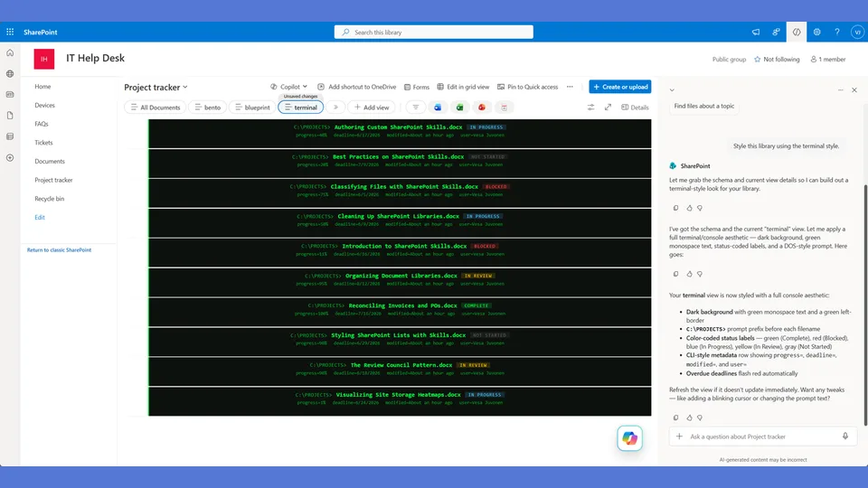Image resolution: width=868 pixels, height=488 pixels.
Task: Open the Details pane toggle
Action: [x=635, y=108]
